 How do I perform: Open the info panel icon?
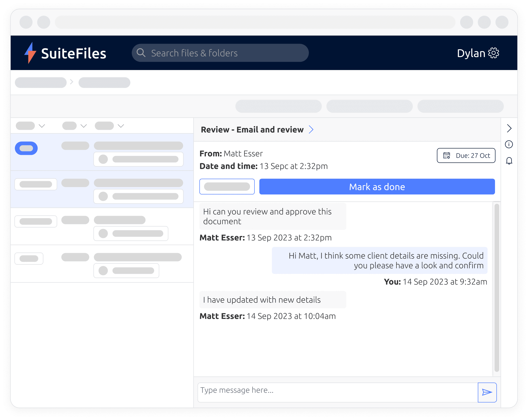pos(509,144)
